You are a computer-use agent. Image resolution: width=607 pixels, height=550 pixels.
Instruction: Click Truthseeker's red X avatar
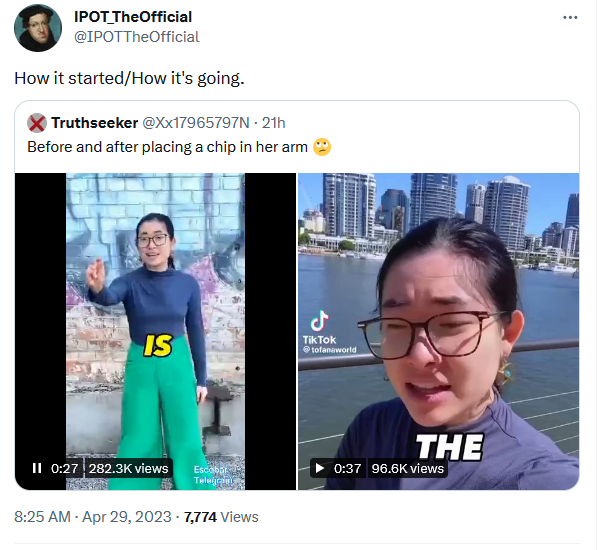coord(37,123)
